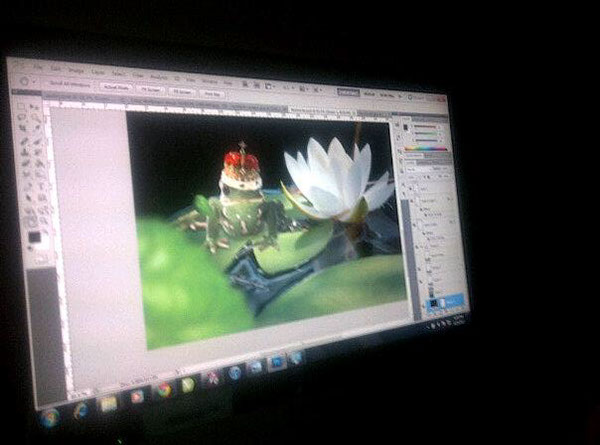Image resolution: width=600 pixels, height=445 pixels.
Task: Select the History Brush tool
Action: click(x=39, y=153)
